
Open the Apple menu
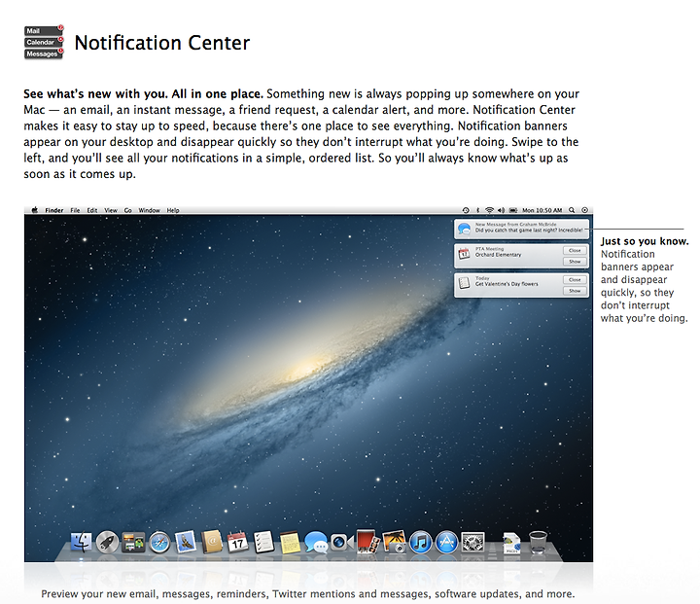click(35, 210)
